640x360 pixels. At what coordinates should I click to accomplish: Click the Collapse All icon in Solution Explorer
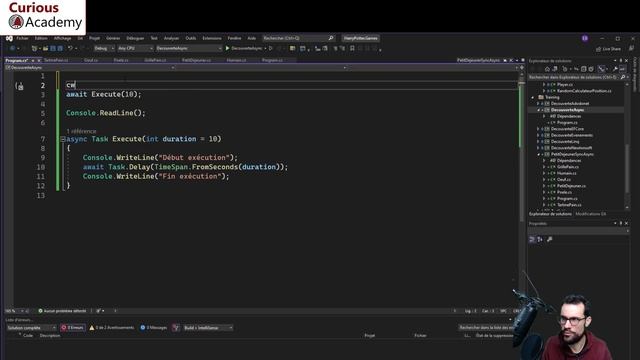click(x=583, y=69)
